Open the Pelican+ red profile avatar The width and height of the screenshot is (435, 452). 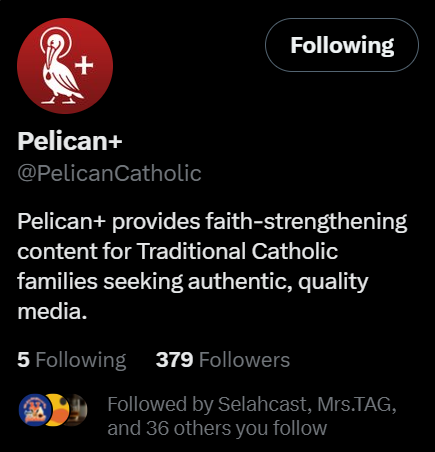[x=65, y=66]
